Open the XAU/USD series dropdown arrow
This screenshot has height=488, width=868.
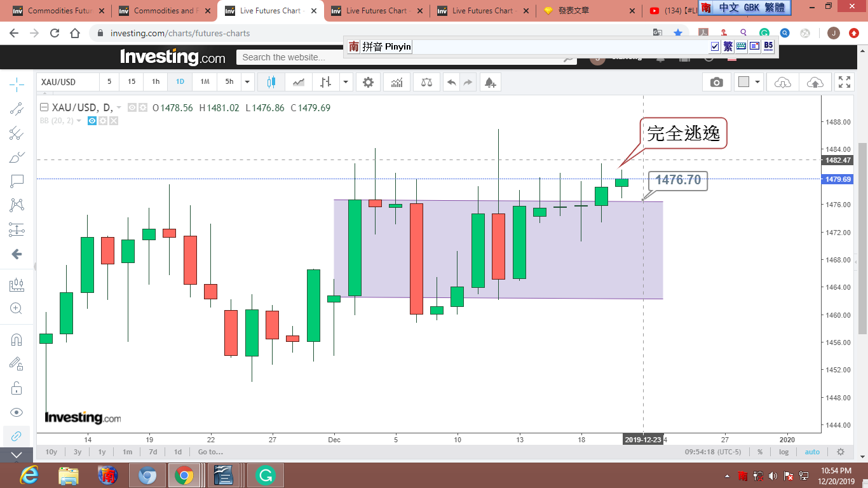click(x=119, y=107)
